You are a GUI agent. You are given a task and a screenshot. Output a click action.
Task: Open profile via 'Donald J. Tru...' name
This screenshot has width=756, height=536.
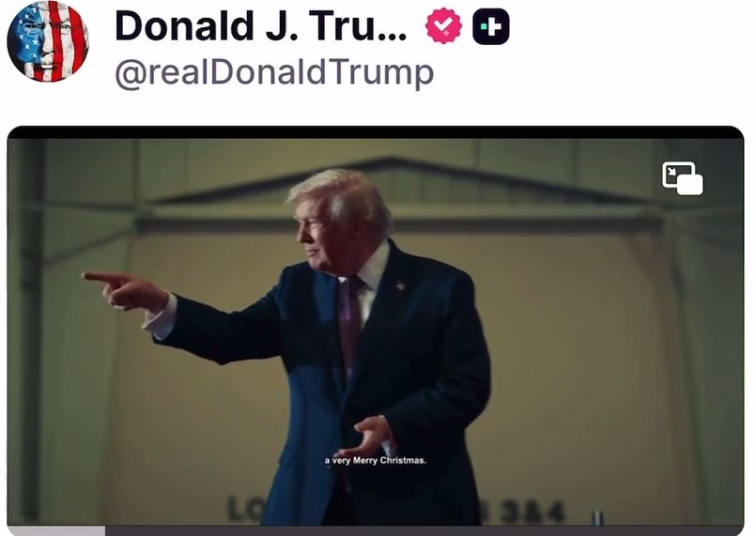(261, 26)
